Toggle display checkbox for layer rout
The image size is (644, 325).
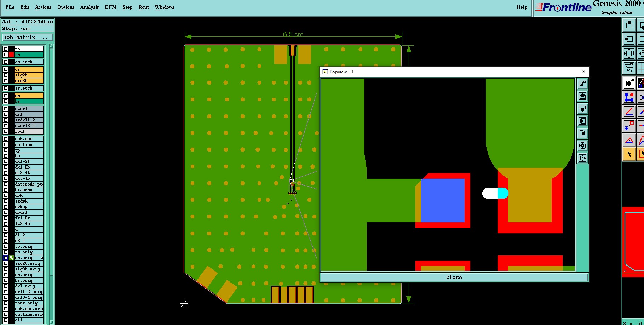(x=6, y=131)
